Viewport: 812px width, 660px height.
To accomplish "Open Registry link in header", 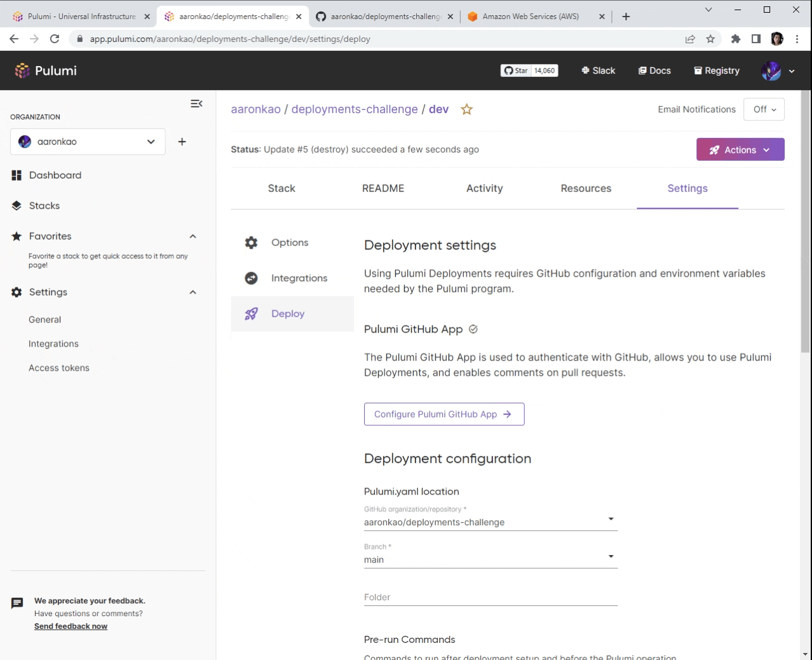I will [716, 71].
